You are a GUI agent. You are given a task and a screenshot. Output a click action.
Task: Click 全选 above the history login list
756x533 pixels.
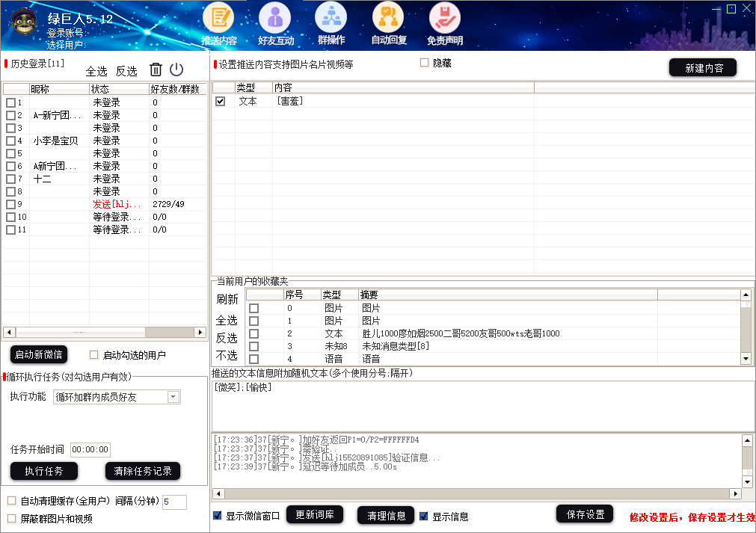(96, 71)
